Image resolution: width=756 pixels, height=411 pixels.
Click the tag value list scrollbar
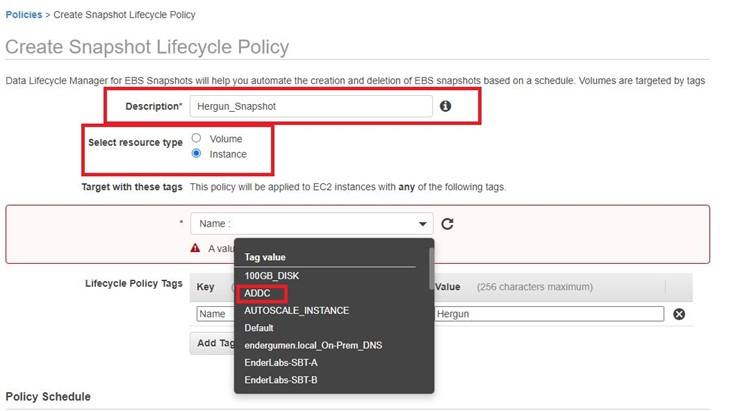pos(430,270)
